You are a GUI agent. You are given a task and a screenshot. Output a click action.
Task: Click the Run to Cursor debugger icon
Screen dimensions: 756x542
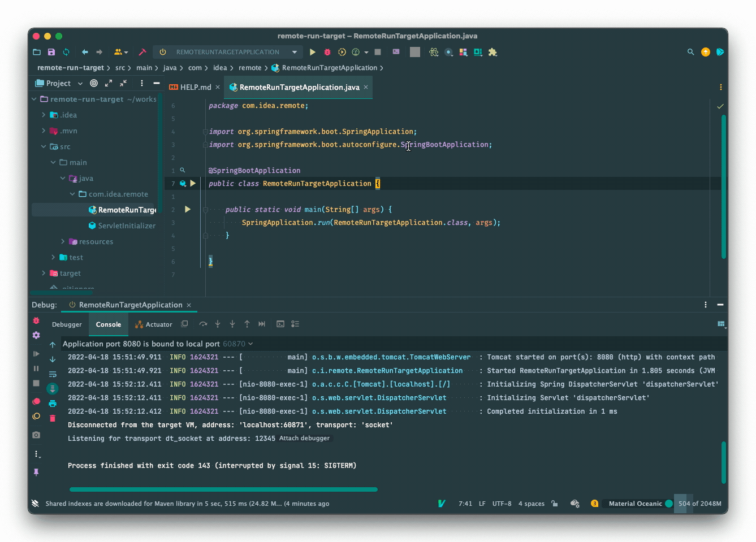point(262,324)
